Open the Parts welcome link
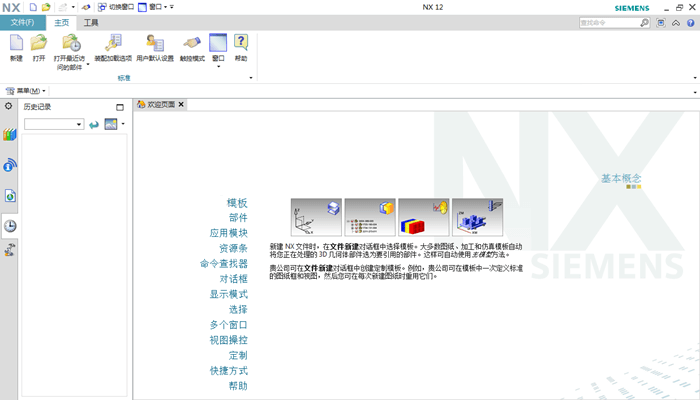Viewport: 700px width, 400px height. 238,218
